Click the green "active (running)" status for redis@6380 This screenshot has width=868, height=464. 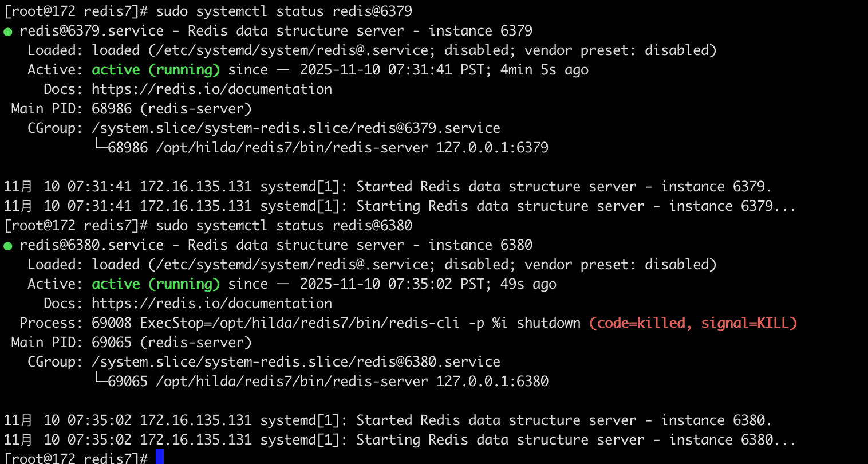(156, 284)
